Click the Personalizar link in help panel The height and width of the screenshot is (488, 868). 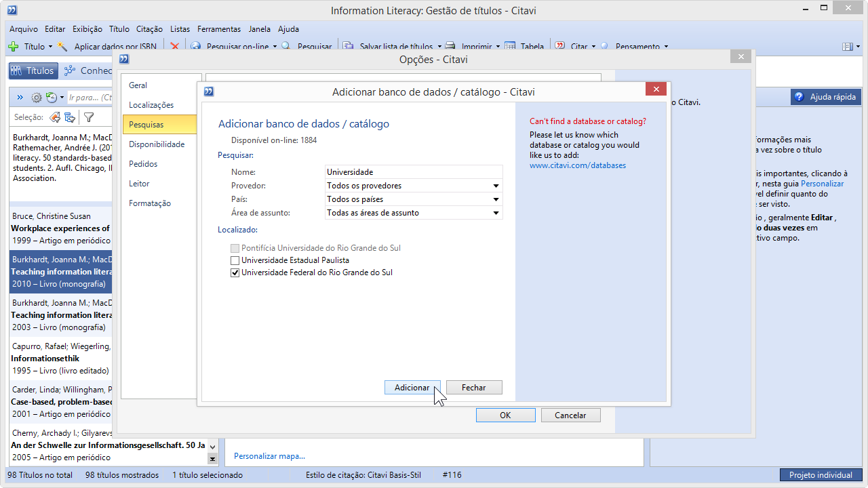[822, 184]
